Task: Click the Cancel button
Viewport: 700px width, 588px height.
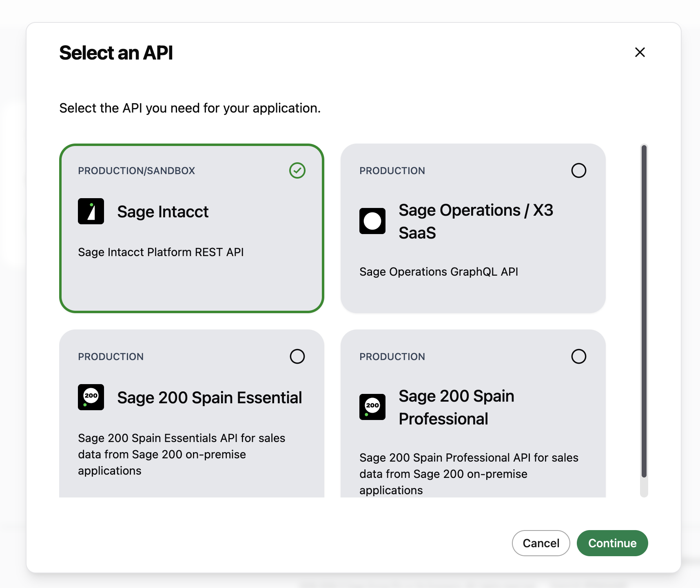Action: tap(541, 543)
